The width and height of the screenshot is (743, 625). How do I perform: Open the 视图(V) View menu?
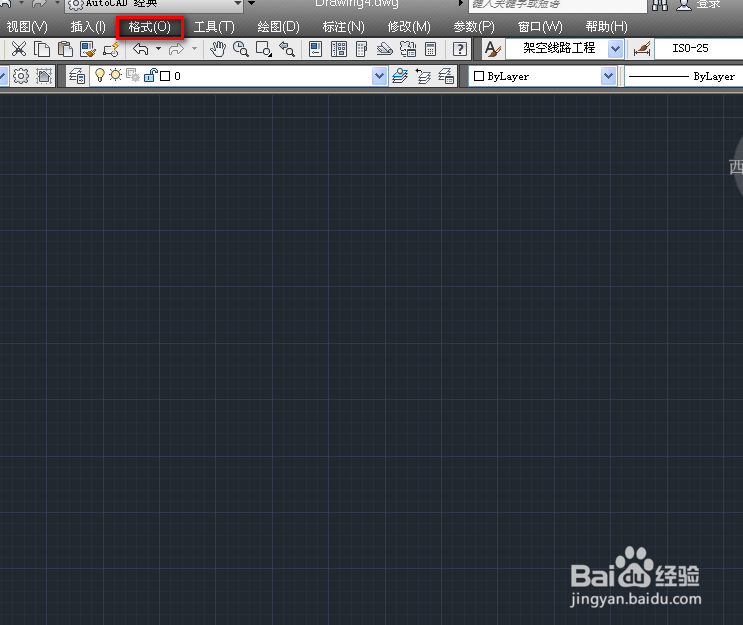coord(27,27)
